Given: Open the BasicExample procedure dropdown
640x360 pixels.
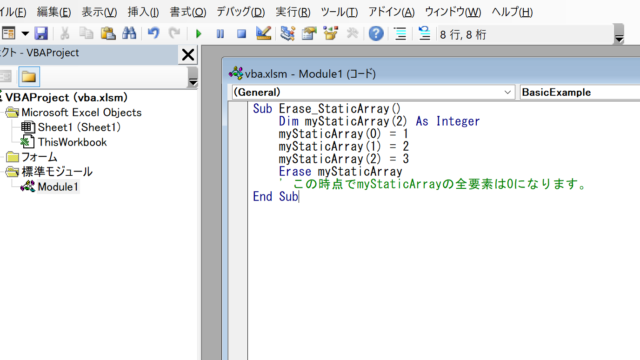Looking at the screenshot, I should point(580,92).
